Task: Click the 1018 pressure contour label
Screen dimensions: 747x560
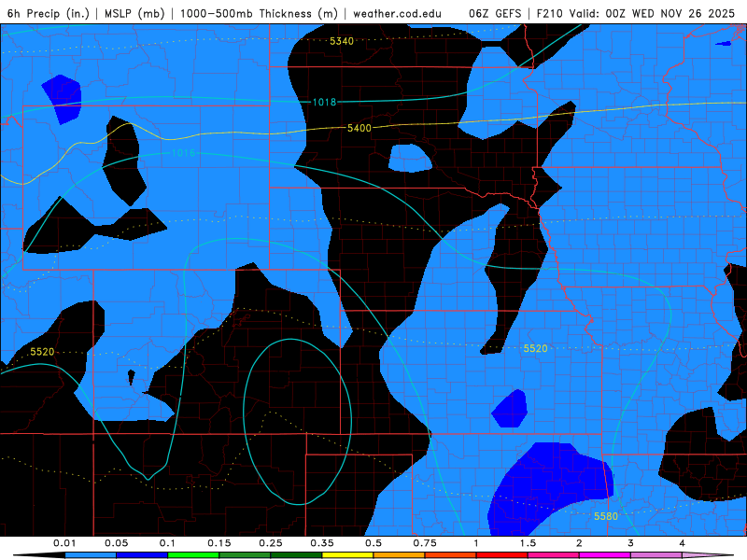Action: (x=324, y=102)
